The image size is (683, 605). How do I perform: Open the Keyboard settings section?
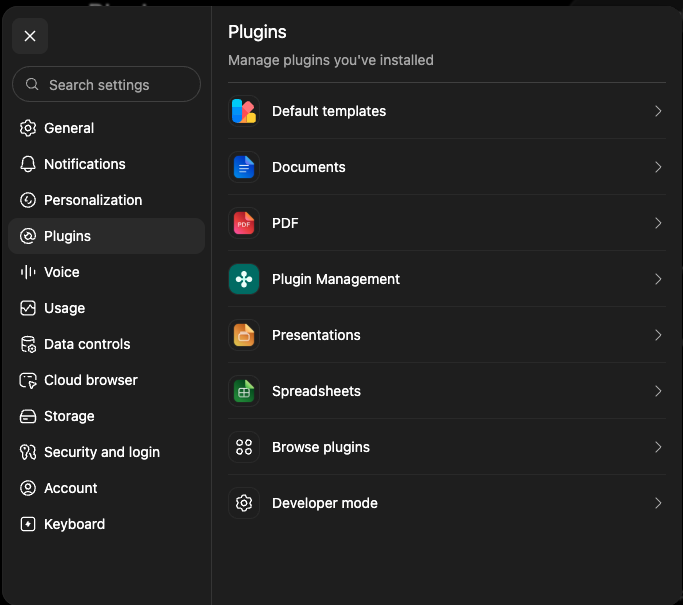106,524
